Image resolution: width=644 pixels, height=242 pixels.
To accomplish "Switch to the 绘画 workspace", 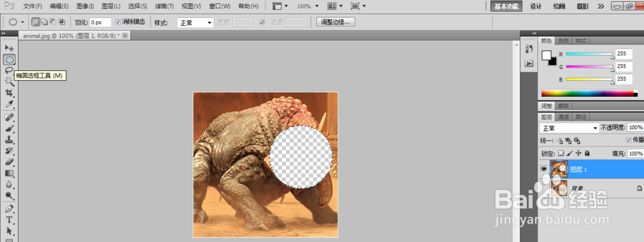I will pos(559,6).
